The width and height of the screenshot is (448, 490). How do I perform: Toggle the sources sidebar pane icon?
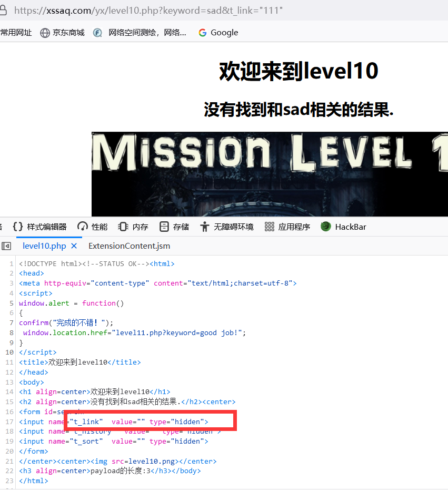pos(6,246)
